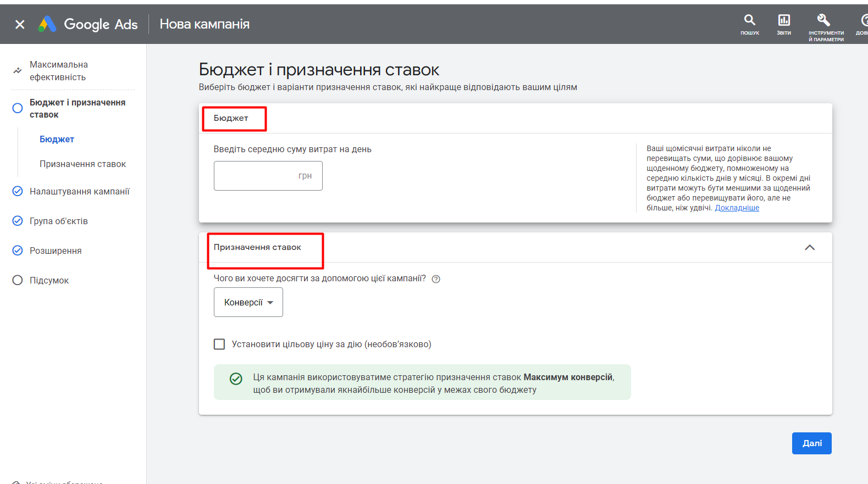The height and width of the screenshot is (484, 868).
Task: Click the Google Ads logo
Action: coord(88,24)
